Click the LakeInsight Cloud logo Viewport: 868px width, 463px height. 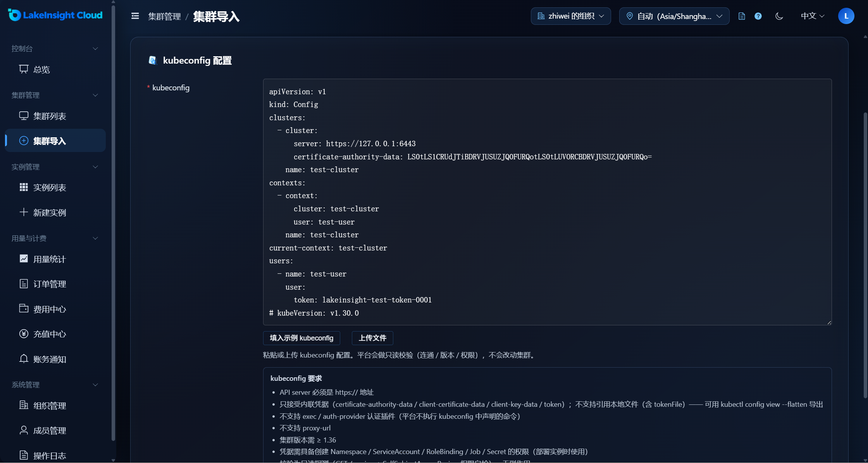[55, 15]
